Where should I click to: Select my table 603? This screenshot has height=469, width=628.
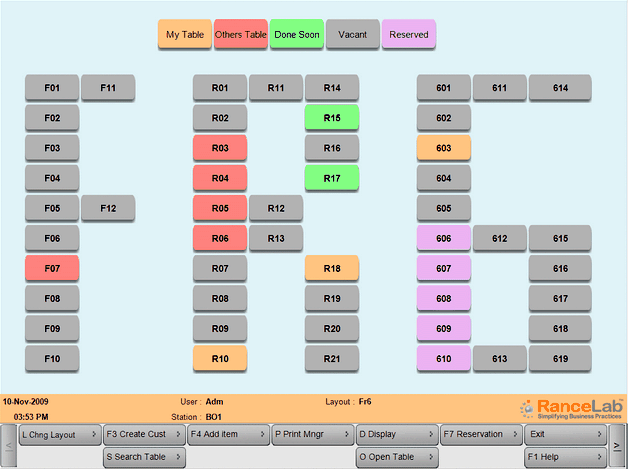click(444, 148)
